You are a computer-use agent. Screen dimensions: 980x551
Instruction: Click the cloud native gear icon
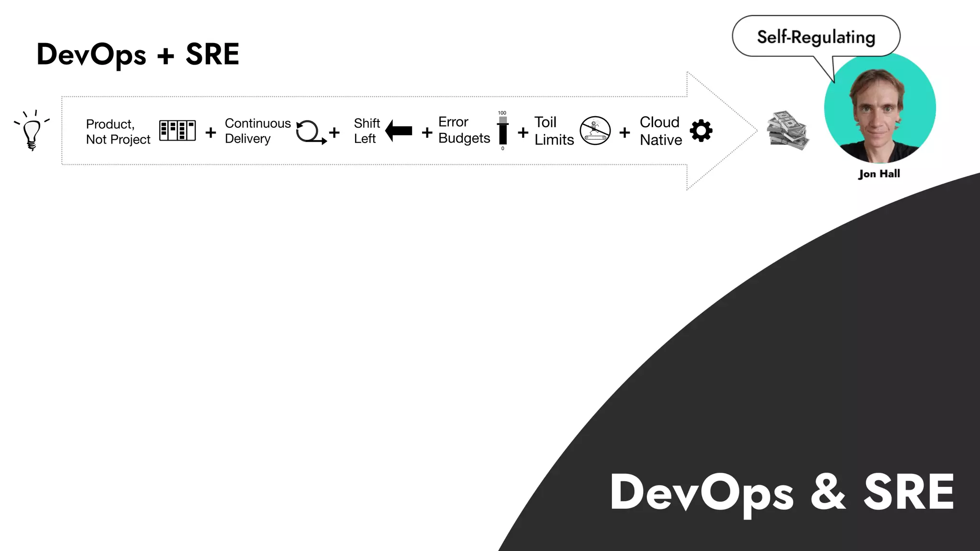[701, 131]
